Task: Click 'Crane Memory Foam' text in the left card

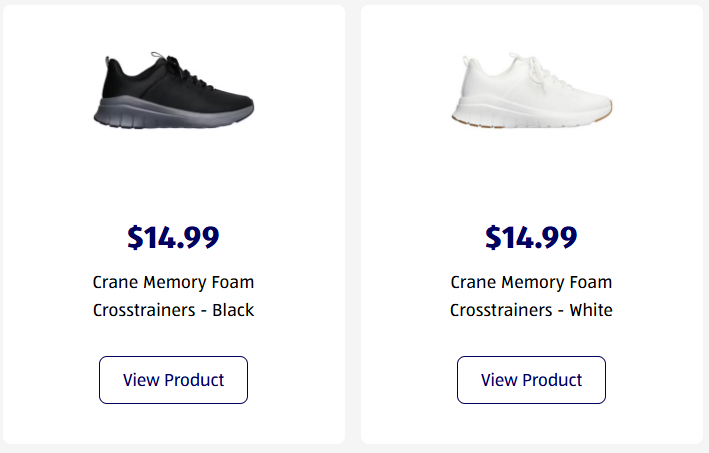Action: (173, 282)
